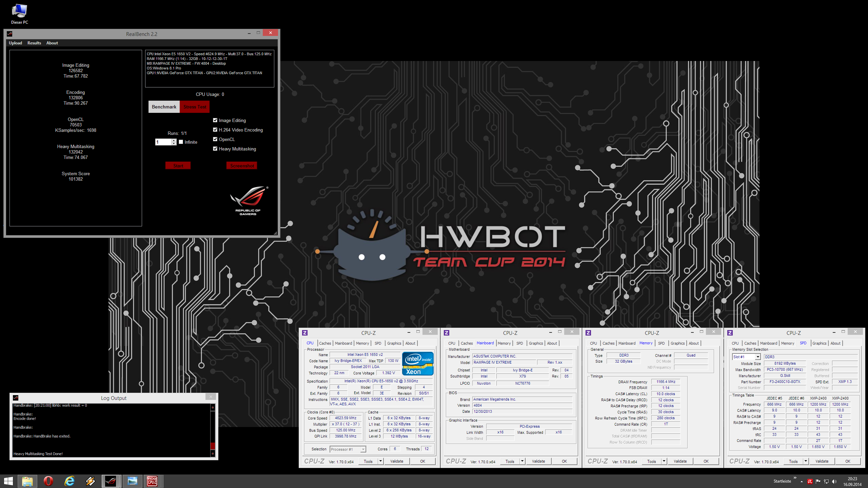Open the Results menu in RealBench

pos(34,43)
